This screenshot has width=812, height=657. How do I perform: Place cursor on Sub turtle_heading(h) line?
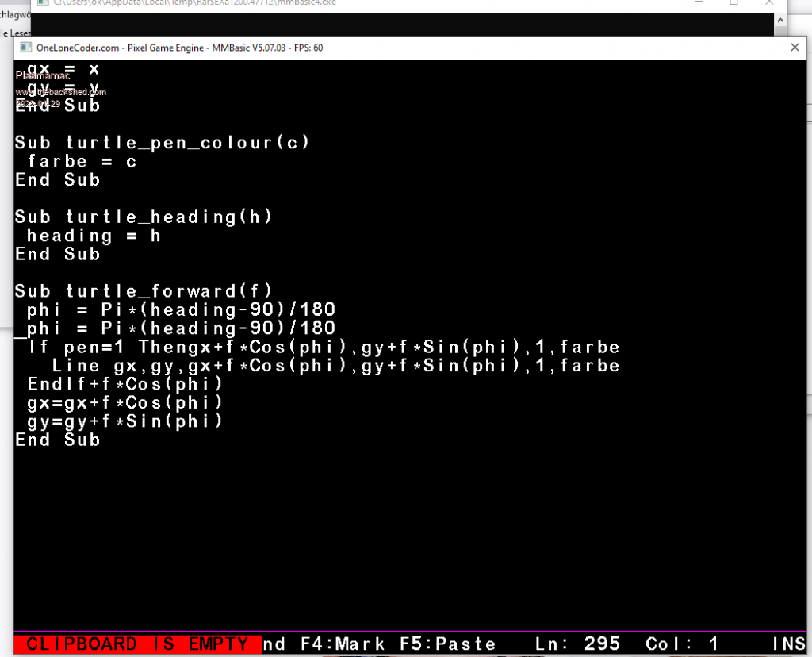[x=144, y=217]
